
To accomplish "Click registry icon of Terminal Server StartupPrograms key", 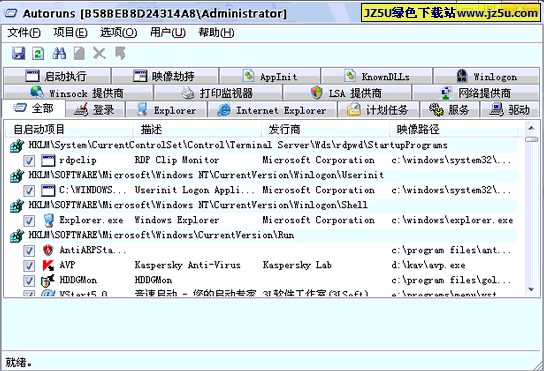I will [x=17, y=145].
